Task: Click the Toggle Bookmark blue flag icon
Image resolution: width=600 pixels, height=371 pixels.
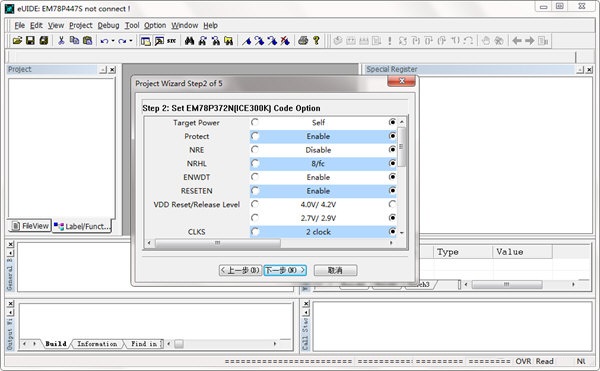Action: click(246, 41)
